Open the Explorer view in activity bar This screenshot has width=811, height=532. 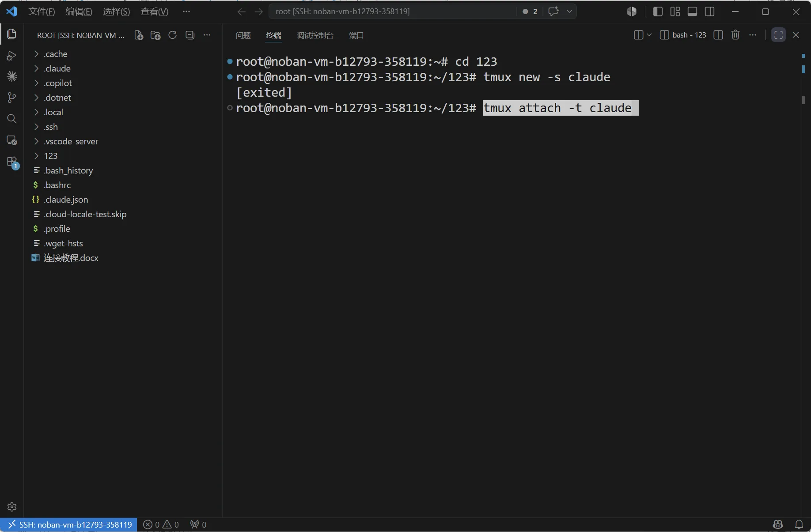[12, 34]
